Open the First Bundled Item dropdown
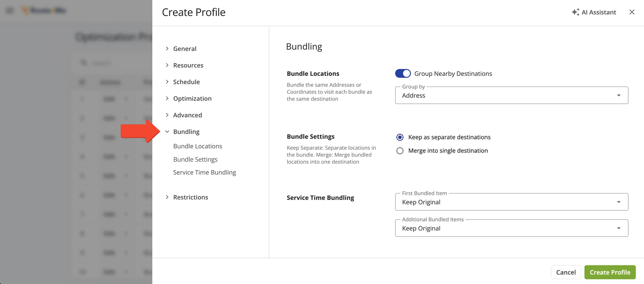 pos(512,202)
